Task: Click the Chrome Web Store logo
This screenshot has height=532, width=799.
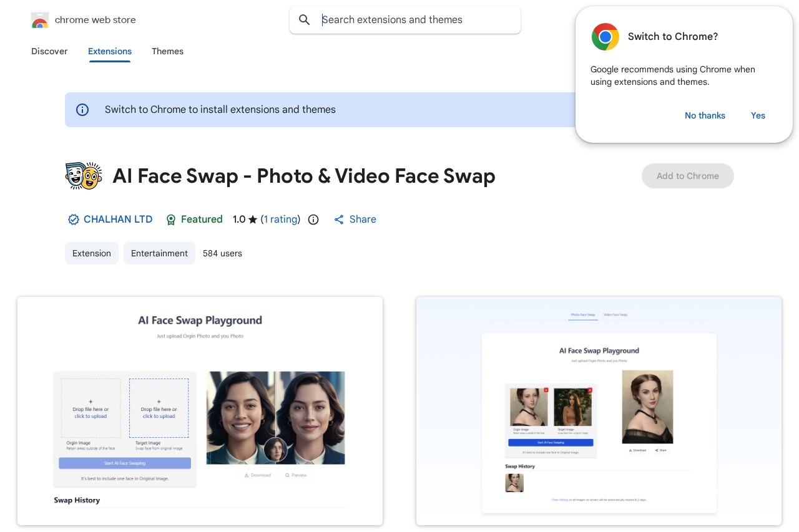Action: coord(39,20)
